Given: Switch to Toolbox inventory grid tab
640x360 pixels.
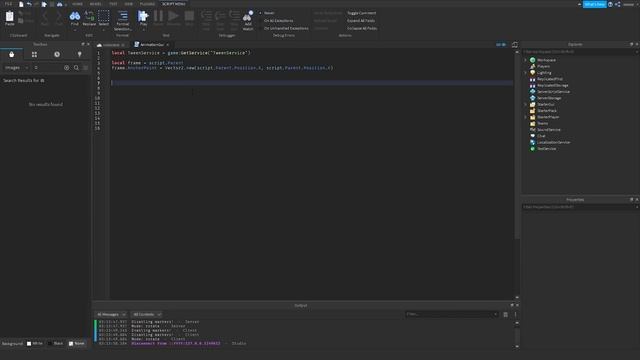Looking at the screenshot, I should pyautogui.click(x=34, y=54).
